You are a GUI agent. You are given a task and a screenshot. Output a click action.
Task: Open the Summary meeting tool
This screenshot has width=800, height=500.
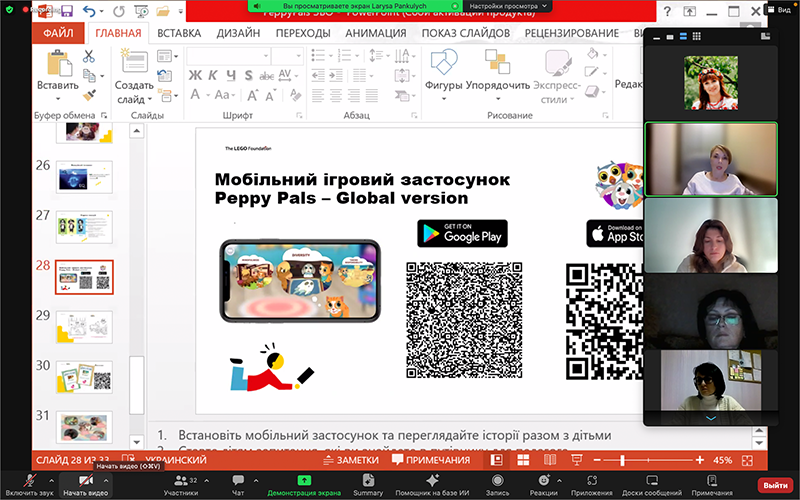368,485
